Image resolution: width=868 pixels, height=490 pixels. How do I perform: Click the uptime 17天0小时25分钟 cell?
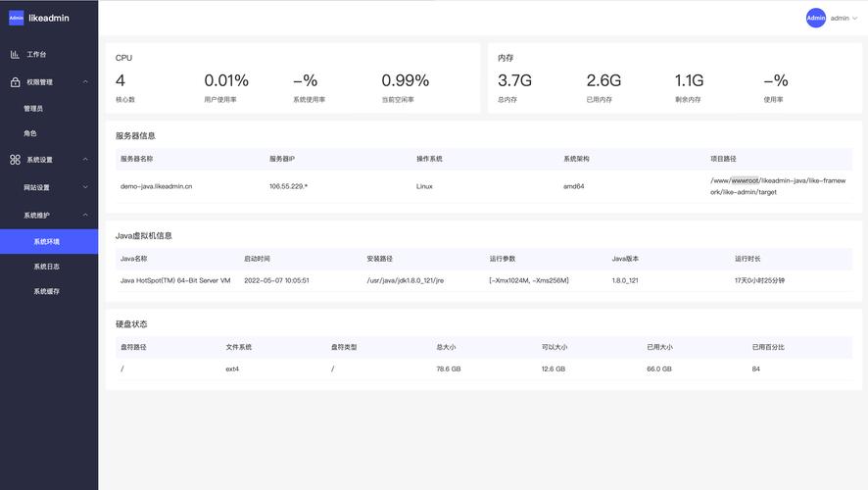(x=759, y=280)
